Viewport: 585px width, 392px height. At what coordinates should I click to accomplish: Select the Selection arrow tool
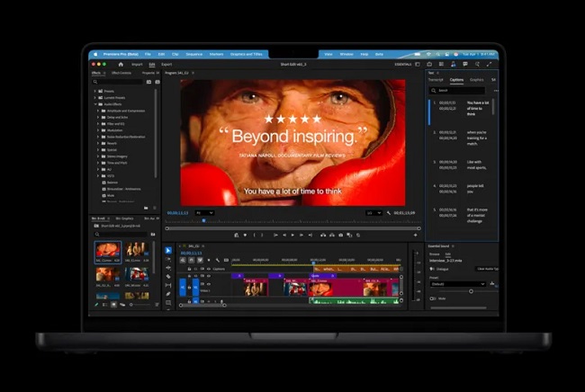(x=168, y=251)
